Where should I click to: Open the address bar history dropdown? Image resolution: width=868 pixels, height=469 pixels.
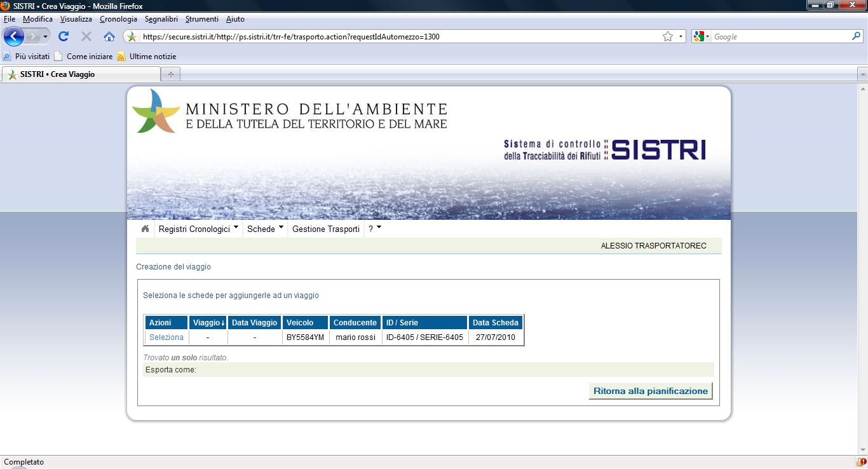tap(681, 37)
